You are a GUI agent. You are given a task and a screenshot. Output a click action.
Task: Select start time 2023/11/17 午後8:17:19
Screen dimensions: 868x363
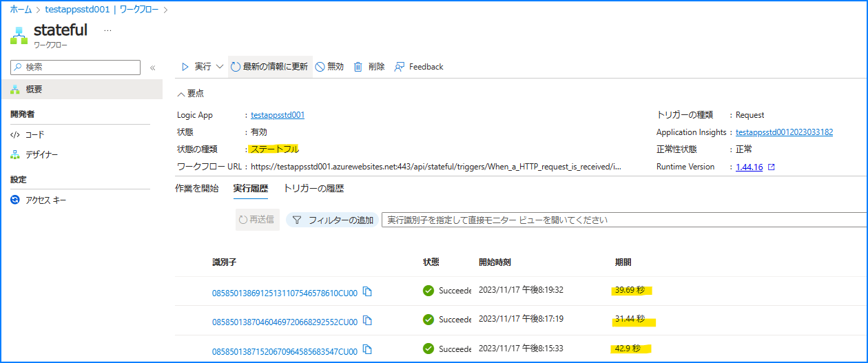click(521, 319)
